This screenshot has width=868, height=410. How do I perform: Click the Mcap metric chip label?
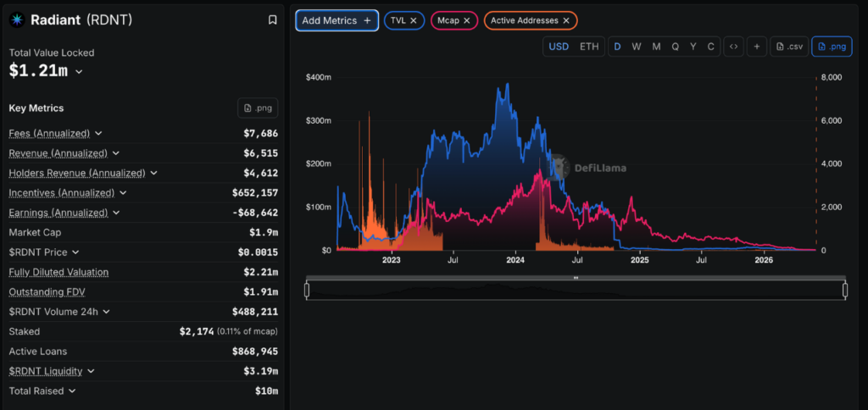(x=449, y=20)
